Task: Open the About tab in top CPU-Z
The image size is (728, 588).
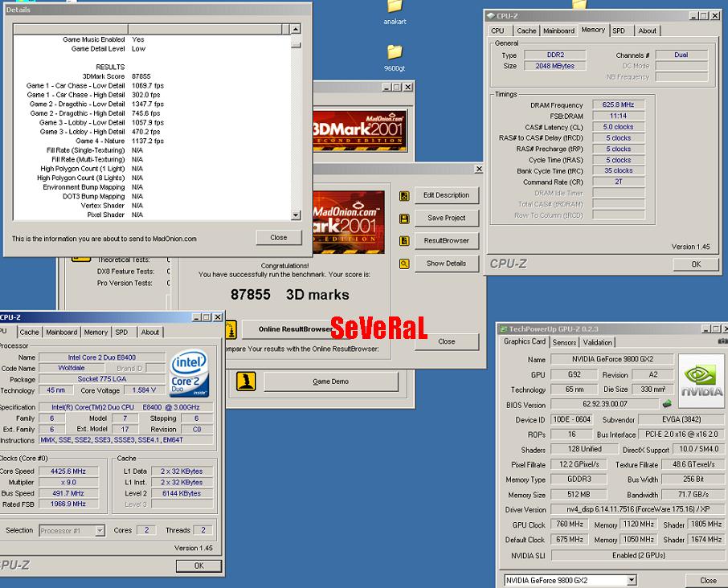Action: tap(647, 31)
